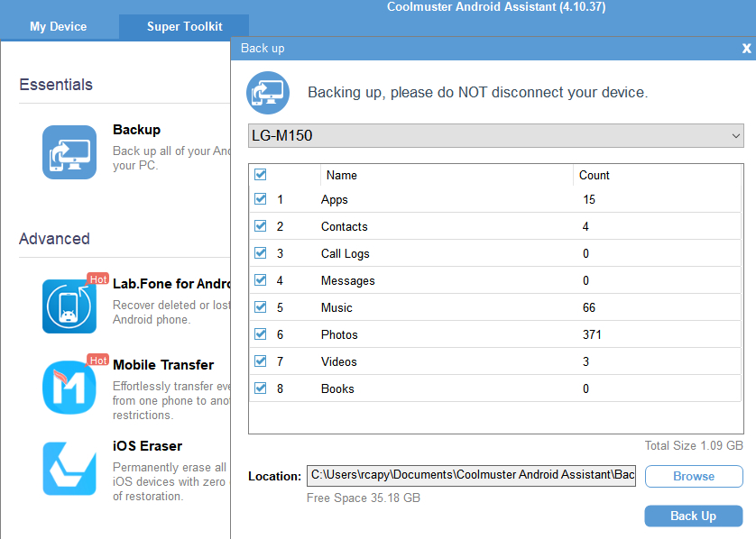Uncheck the Contacts checkbox
The width and height of the screenshot is (756, 539).
261,226
